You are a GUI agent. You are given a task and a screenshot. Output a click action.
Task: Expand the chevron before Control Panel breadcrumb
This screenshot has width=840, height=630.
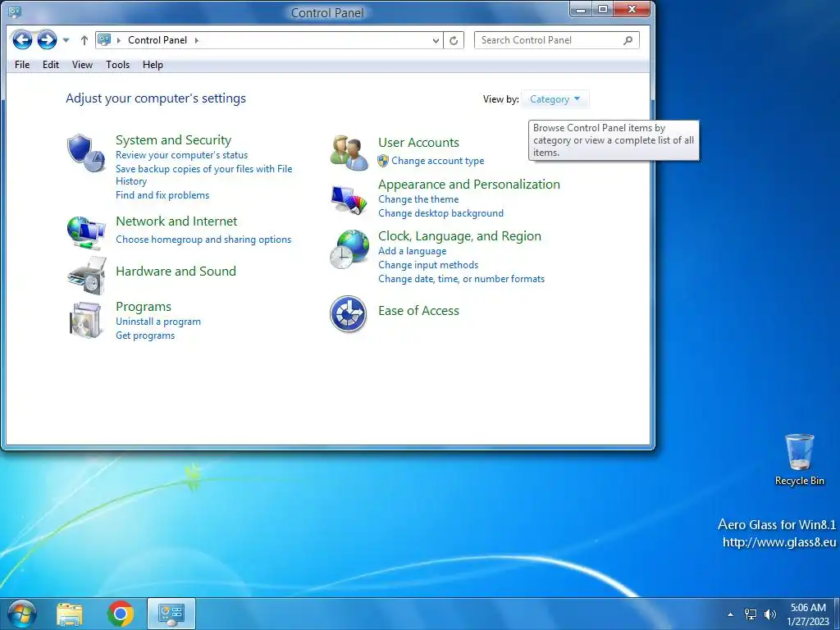118,40
